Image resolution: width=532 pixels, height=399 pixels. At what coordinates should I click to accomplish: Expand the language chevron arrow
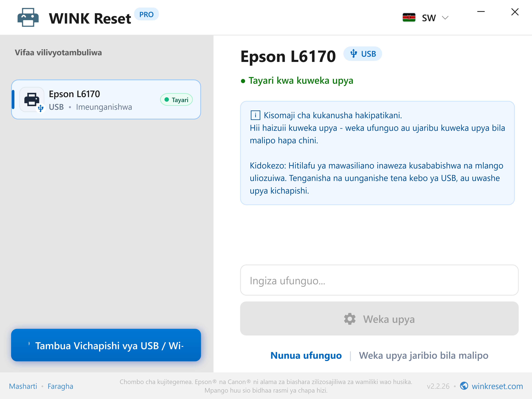point(445,18)
